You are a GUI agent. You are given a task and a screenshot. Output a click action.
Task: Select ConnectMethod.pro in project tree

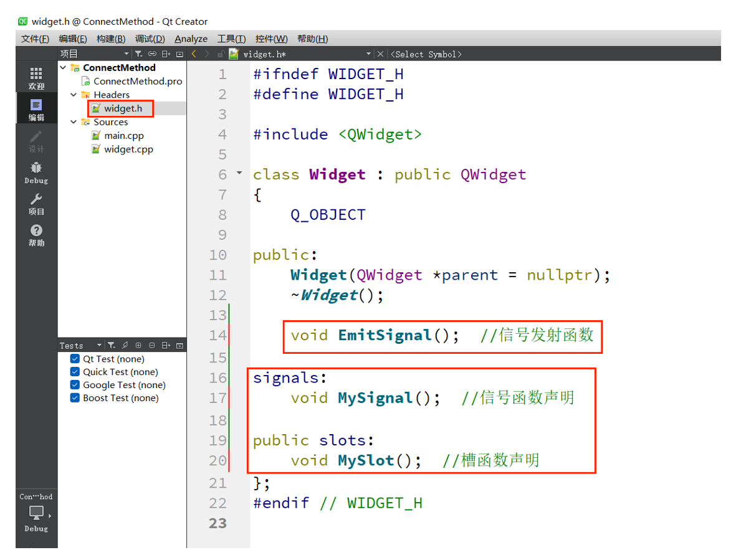pos(138,81)
